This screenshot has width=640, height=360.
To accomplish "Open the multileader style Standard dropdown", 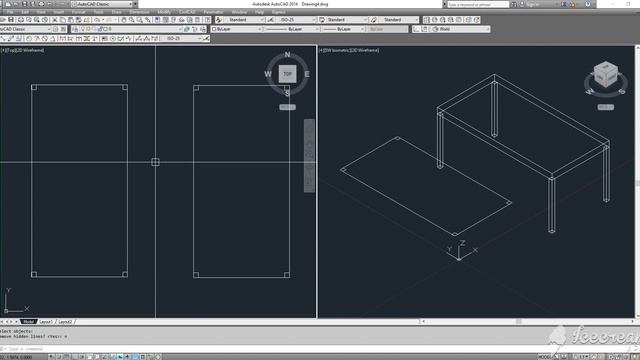I will tap(399, 20).
